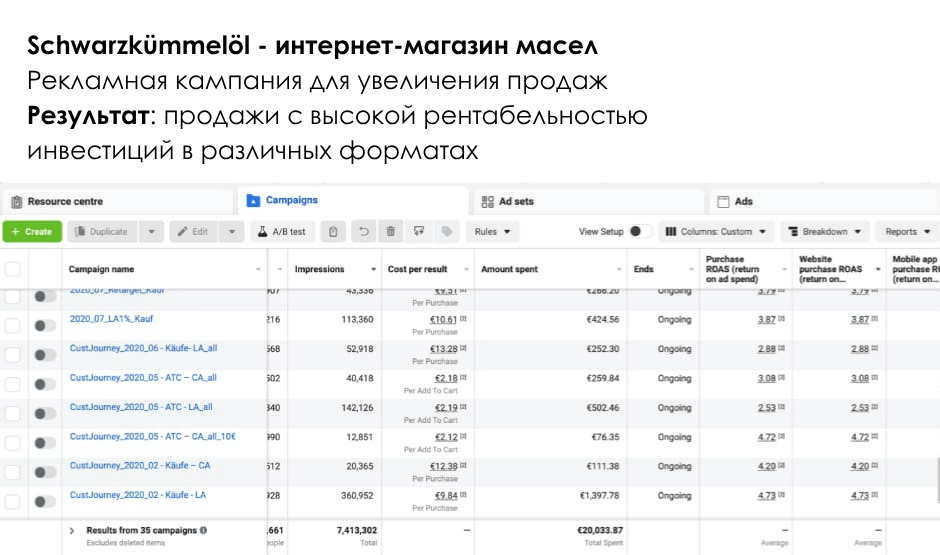Click the green Create button
The width and height of the screenshot is (940, 555).
[32, 231]
